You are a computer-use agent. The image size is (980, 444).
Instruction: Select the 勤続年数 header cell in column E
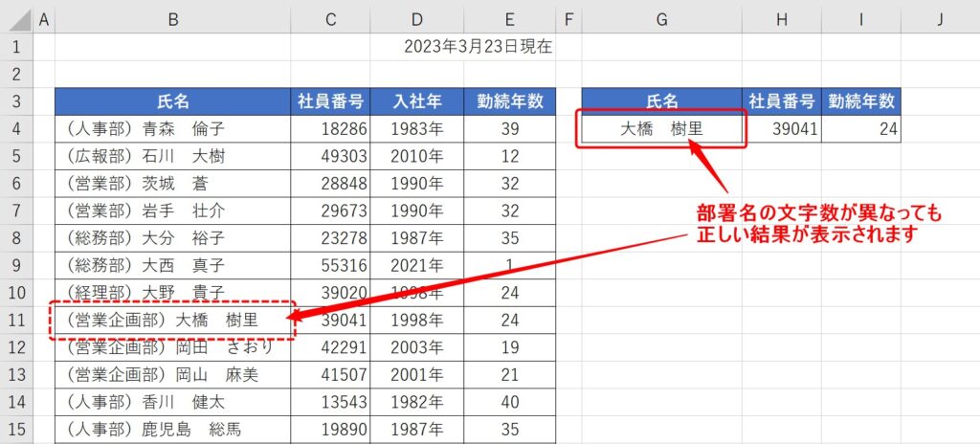click(x=509, y=101)
